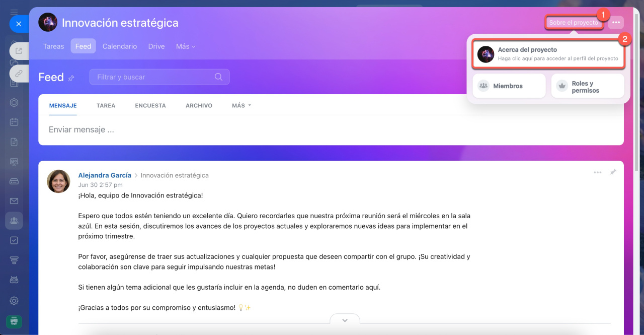This screenshot has width=644, height=335.
Task: Expand the MÁS post type dropdown
Action: click(242, 106)
